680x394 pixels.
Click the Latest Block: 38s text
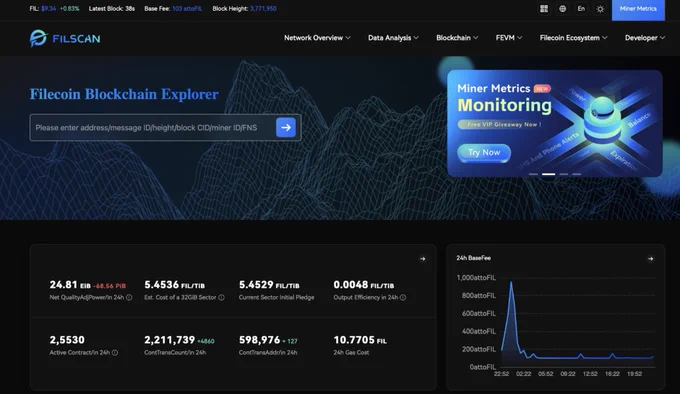[x=112, y=9]
